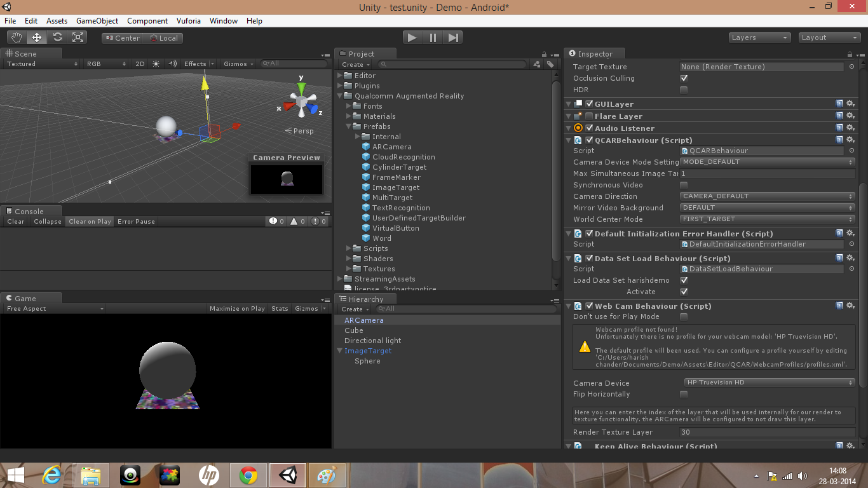Open the Camera Direction dropdown
Viewport: 868px width, 488px height.
(768, 196)
